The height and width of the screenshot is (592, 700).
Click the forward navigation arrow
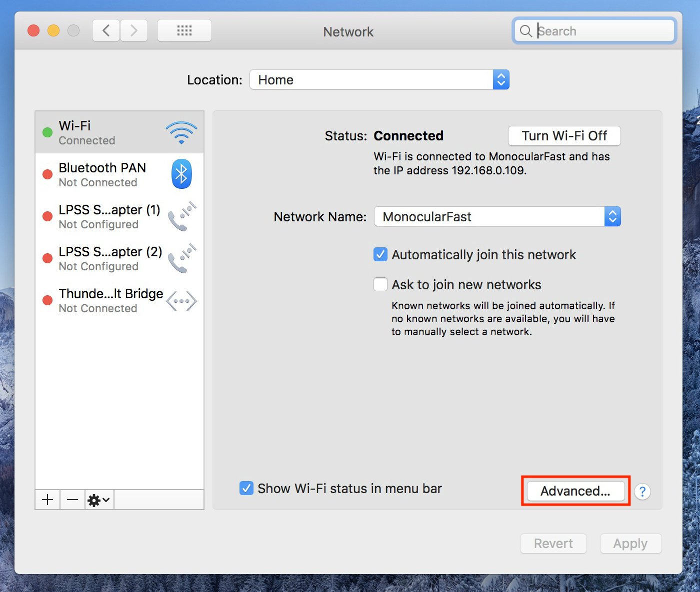tap(134, 31)
